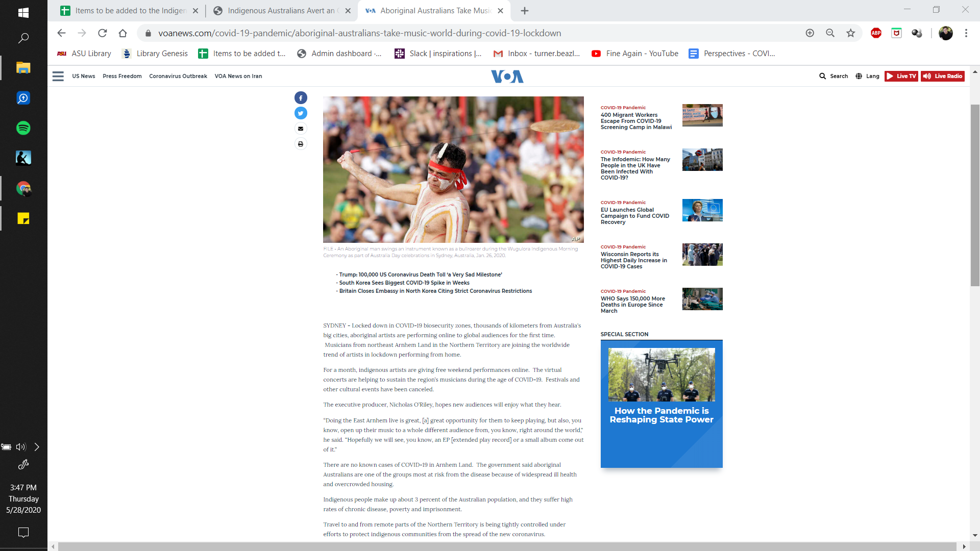Open Lang language selector
The width and height of the screenshot is (980, 551).
click(x=868, y=76)
